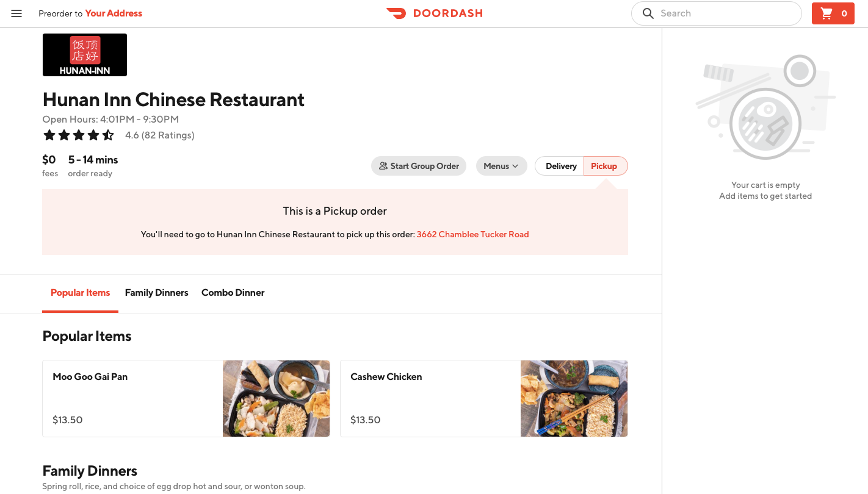This screenshot has width=868, height=494.
Task: Click the group people icon
Action: click(383, 166)
